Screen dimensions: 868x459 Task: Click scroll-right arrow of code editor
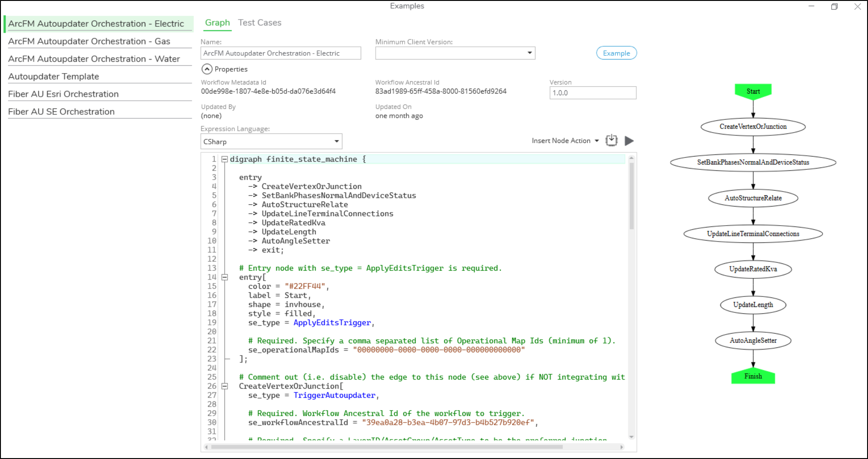point(622,447)
